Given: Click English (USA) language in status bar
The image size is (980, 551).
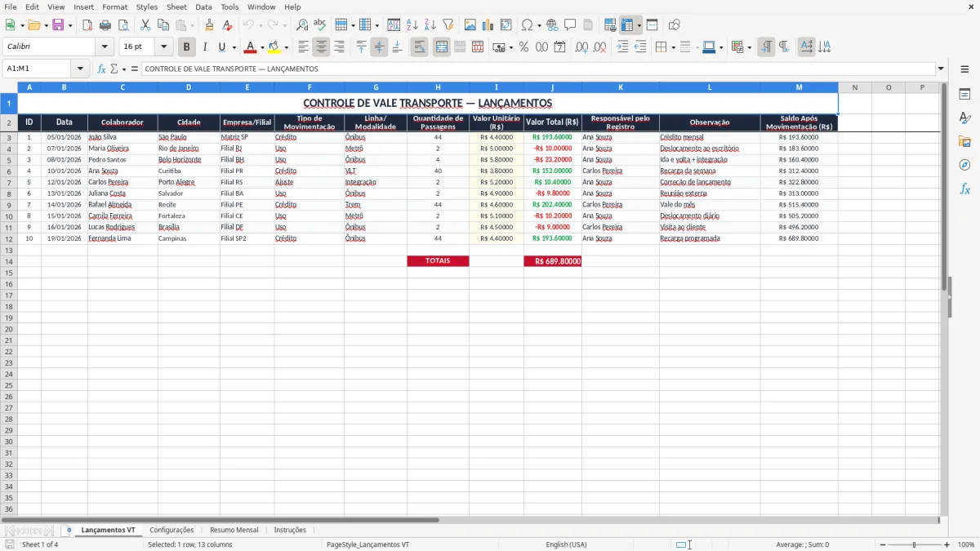Looking at the screenshot, I should 566,544.
